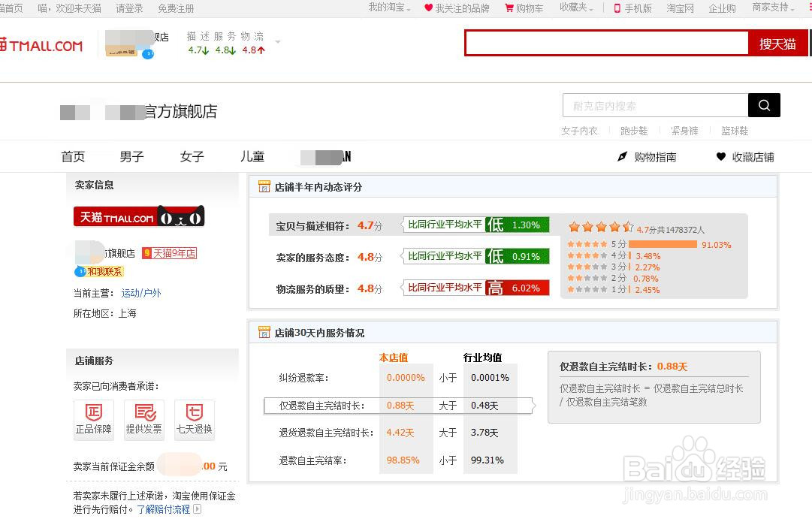Click the 5-star orange rating bar
The height and width of the screenshot is (522, 812).
click(663, 244)
